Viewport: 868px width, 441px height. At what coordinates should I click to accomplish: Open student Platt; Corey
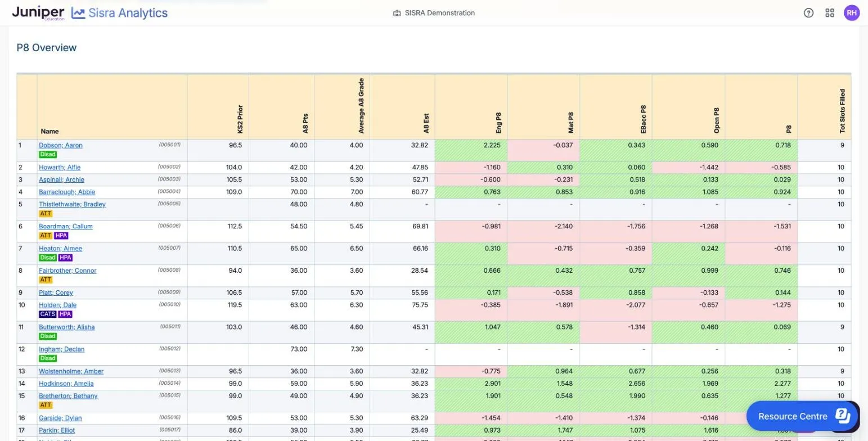point(56,292)
